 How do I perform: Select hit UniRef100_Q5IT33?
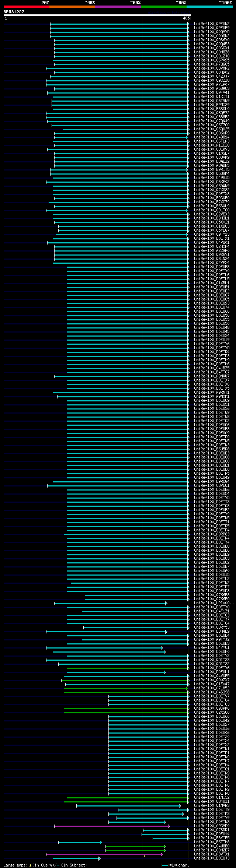[x=212, y=660]
